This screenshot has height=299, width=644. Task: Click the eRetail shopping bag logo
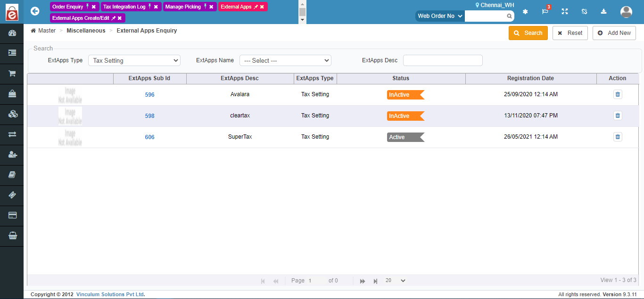pyautogui.click(x=12, y=12)
